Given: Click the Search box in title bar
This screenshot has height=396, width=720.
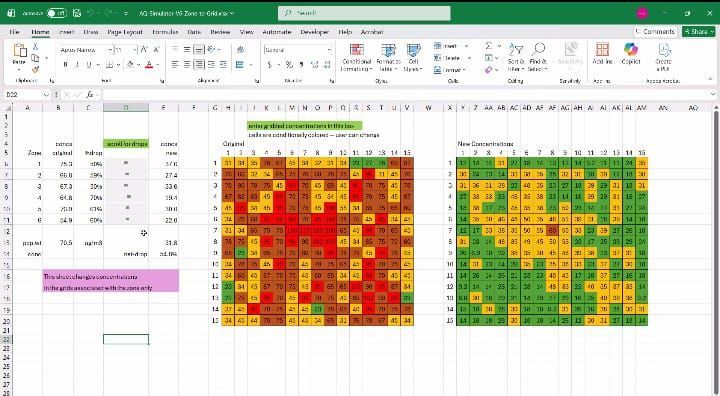Looking at the screenshot, I should tap(364, 13).
